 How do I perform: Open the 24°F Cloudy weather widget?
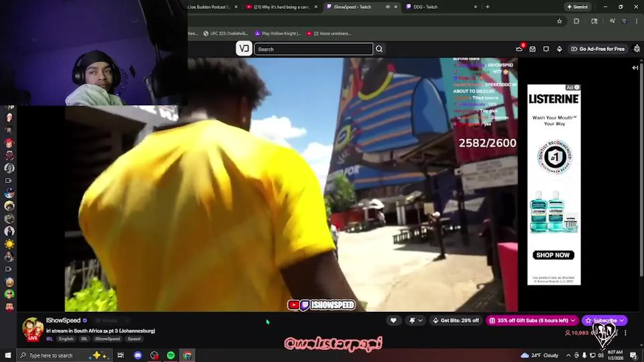540,355
